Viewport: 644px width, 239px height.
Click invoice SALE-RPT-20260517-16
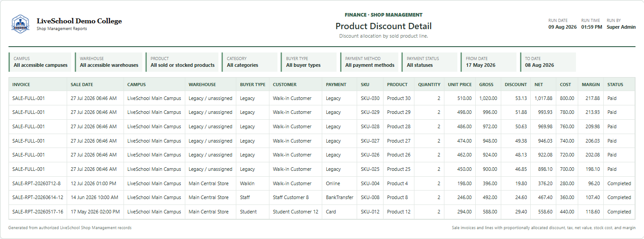38,212
